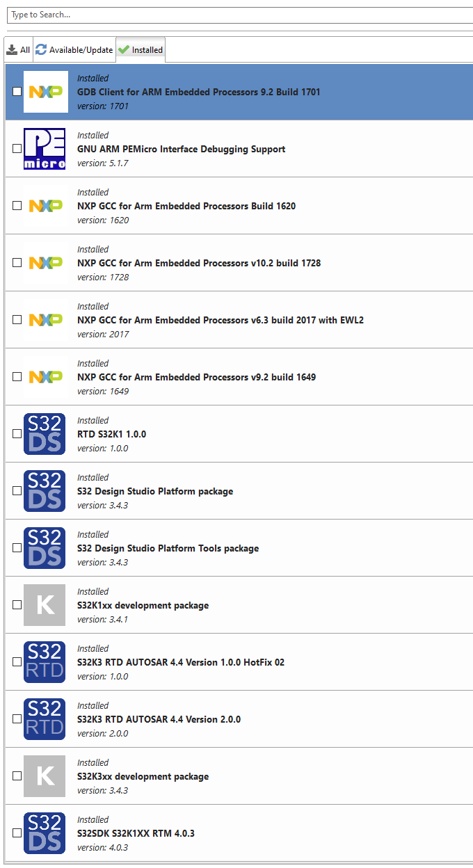
Task: Click the S32 RTD icon for AUTOSAR 4.4 HotFix 02
Action: [45, 661]
